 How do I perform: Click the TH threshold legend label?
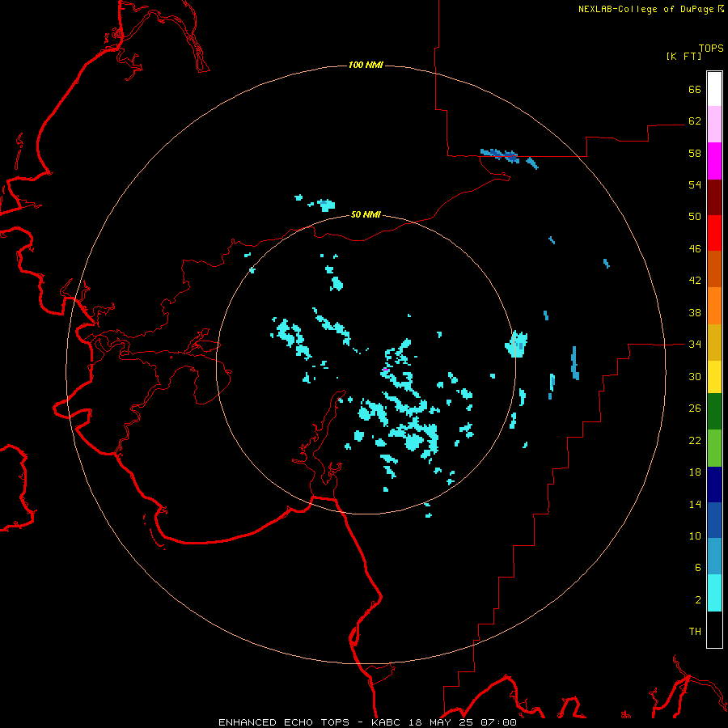pos(695,632)
